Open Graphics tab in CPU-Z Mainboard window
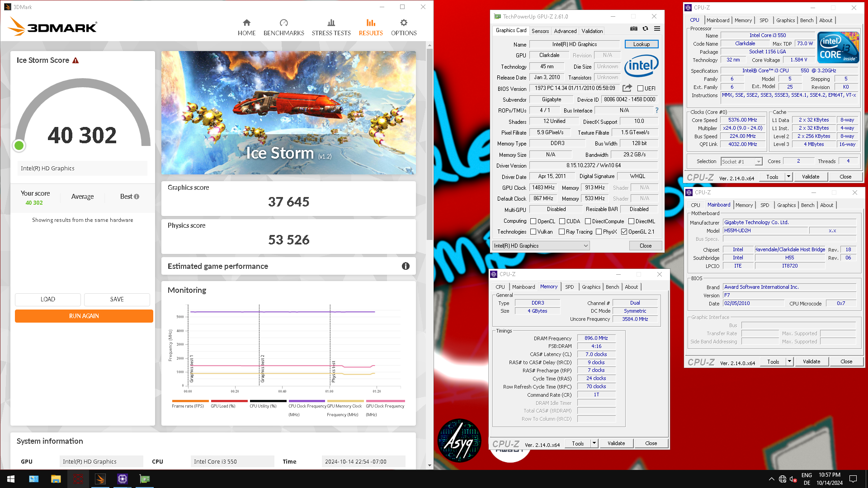The width and height of the screenshot is (868, 488). point(786,205)
